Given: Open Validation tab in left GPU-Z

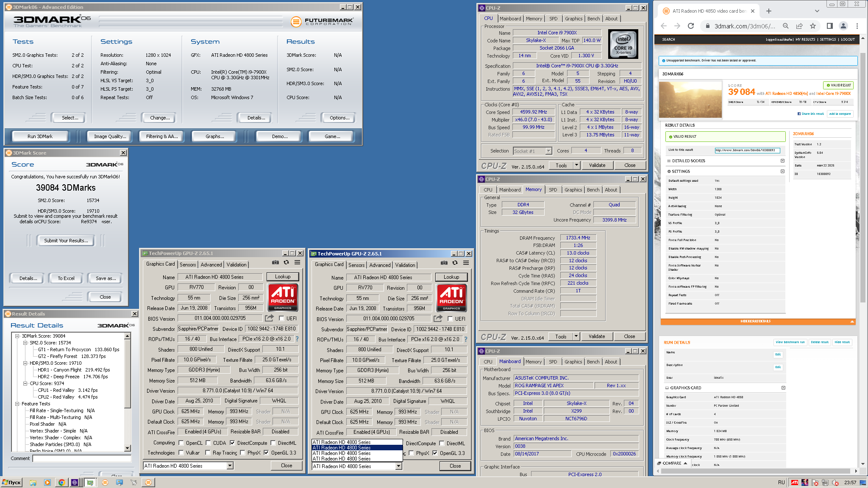Looking at the screenshot, I should (236, 264).
